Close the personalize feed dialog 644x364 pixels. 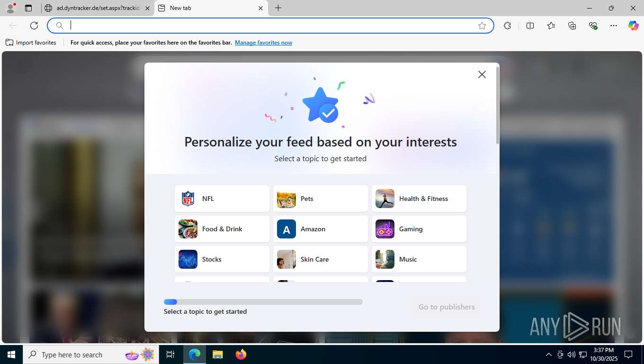tap(482, 74)
